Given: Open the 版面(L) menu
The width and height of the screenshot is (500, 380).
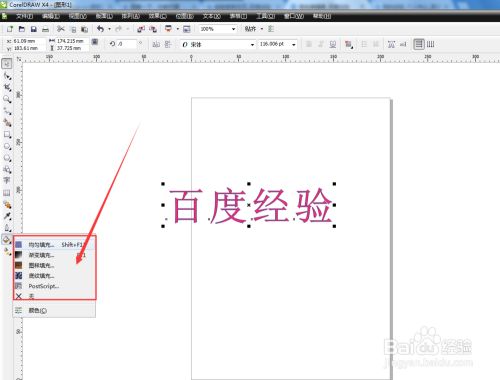Looking at the screenshot, I should 104,16.
